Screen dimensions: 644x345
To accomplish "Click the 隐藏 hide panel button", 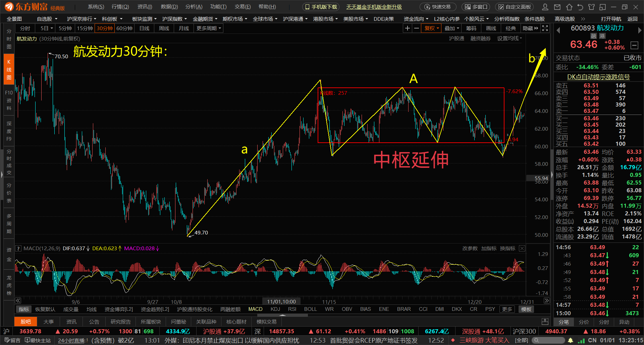I will tap(530, 28).
